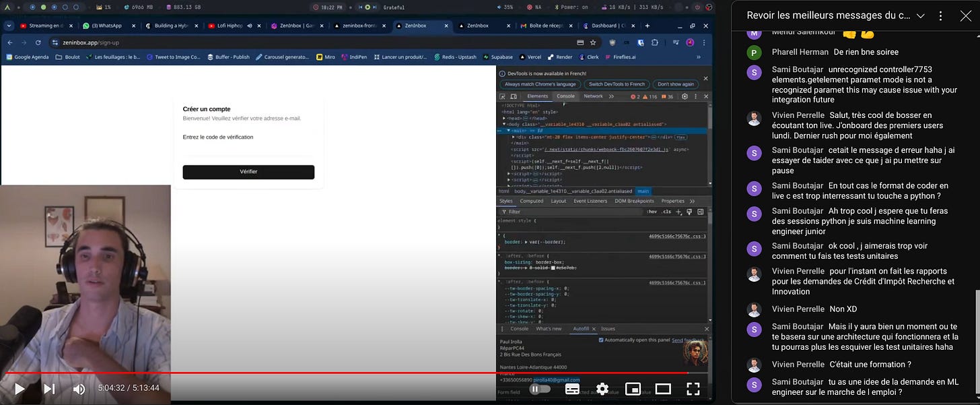
Task: Open the Supabase bookmark
Action: point(497,57)
